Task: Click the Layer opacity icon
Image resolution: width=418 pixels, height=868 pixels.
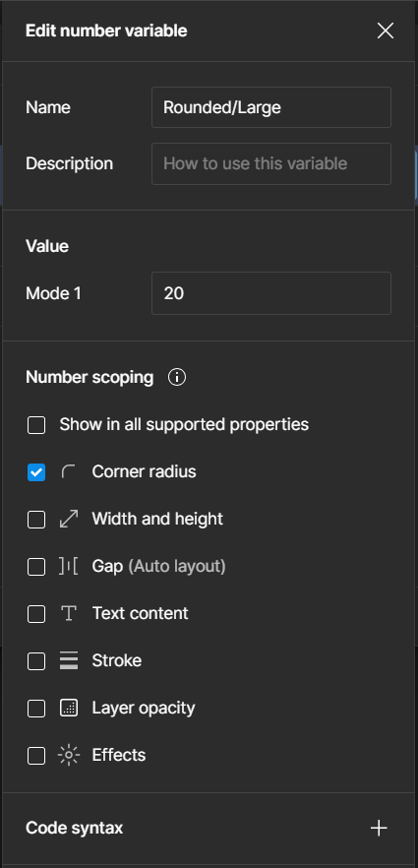Action: pyautogui.click(x=69, y=708)
